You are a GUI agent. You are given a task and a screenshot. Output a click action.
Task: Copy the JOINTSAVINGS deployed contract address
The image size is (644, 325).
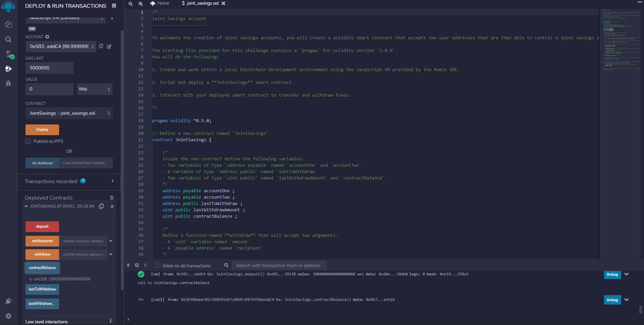click(x=101, y=206)
